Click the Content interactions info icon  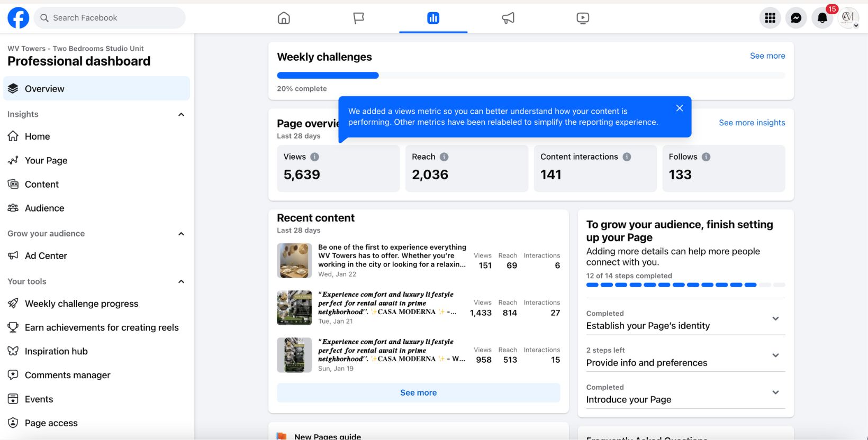click(627, 157)
